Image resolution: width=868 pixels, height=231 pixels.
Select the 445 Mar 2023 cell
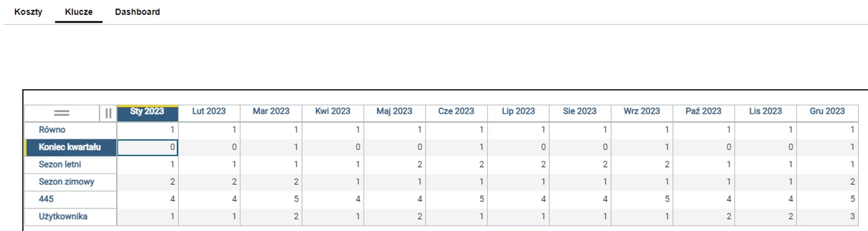click(x=271, y=200)
